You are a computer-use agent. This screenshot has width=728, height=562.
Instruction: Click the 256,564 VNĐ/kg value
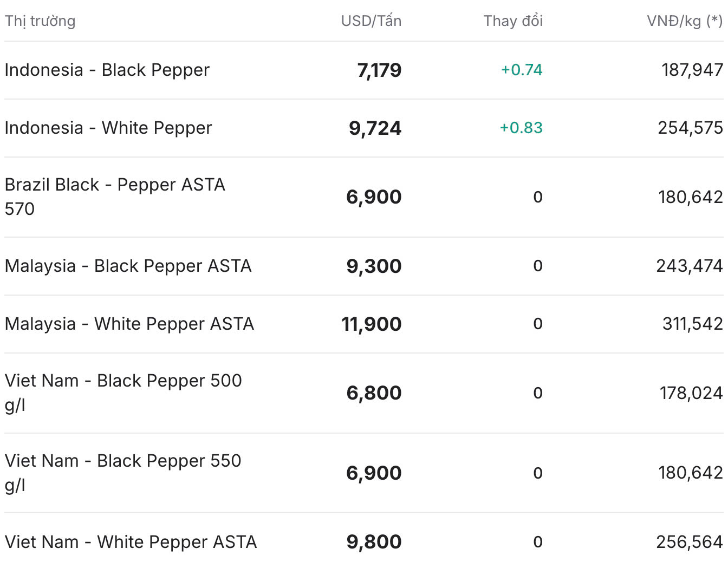(x=690, y=542)
